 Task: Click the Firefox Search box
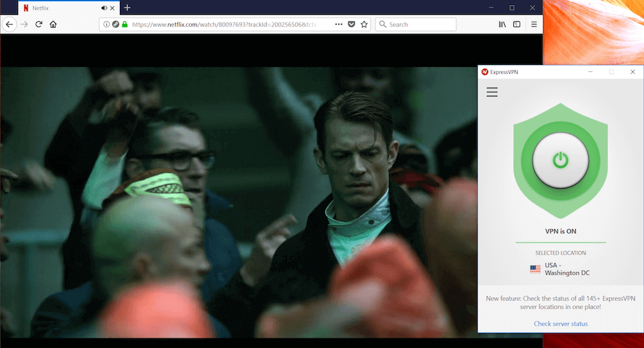tap(415, 24)
